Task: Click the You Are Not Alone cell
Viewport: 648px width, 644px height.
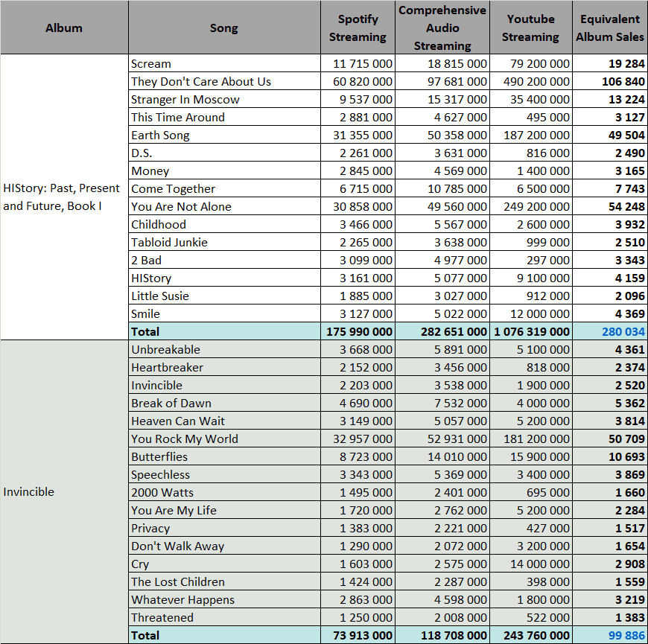Action: 224,206
